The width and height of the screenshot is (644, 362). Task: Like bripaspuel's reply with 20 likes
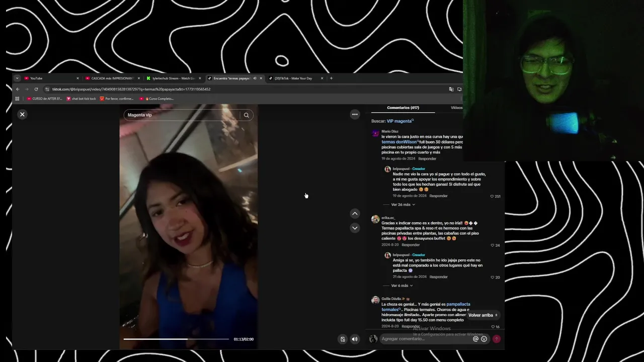493,277
